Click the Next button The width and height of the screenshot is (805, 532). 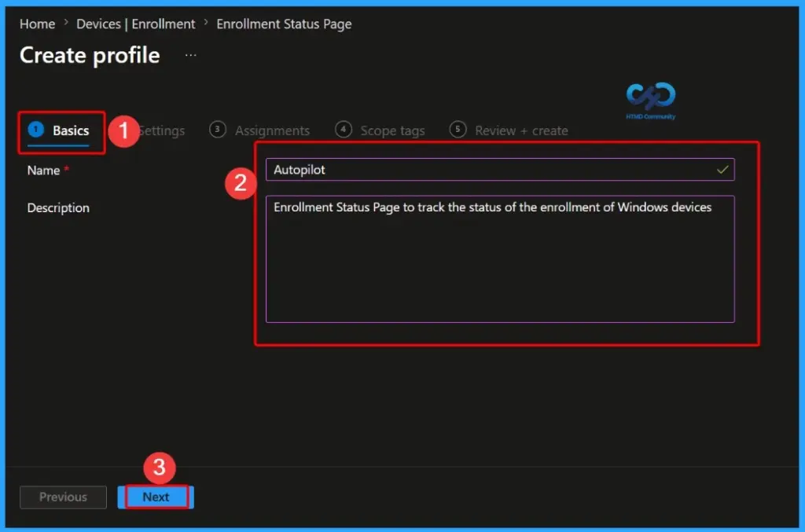pos(156,497)
